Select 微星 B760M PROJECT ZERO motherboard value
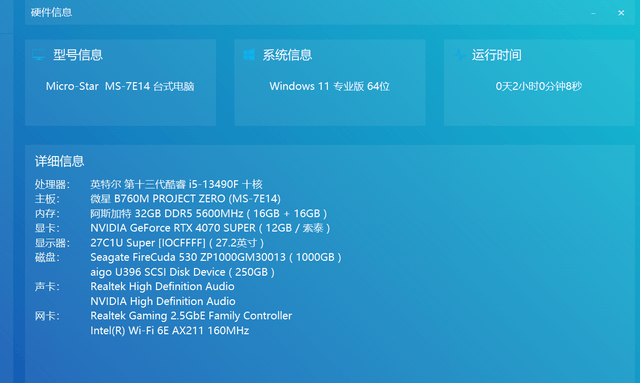This screenshot has height=383, width=640. coord(185,199)
